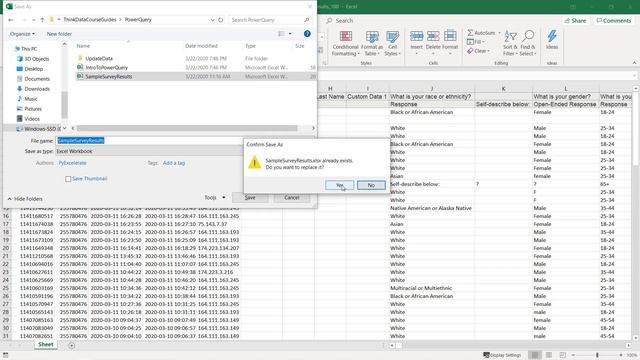Sort files by Date modified column
640x360 pixels.
[x=201, y=46]
